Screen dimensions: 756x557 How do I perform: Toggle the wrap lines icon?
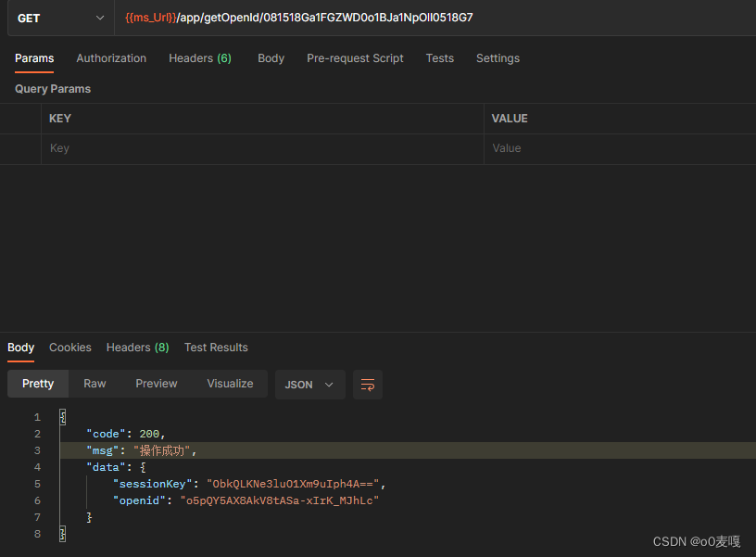pos(368,385)
